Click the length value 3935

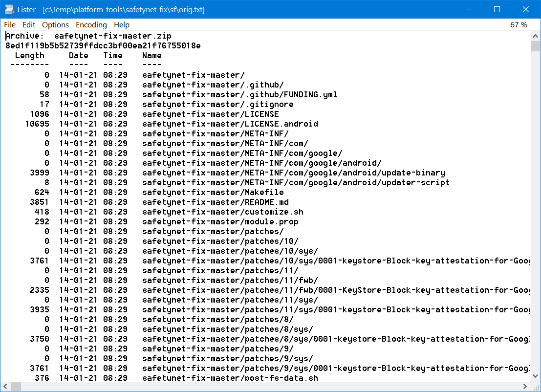[x=40, y=309]
